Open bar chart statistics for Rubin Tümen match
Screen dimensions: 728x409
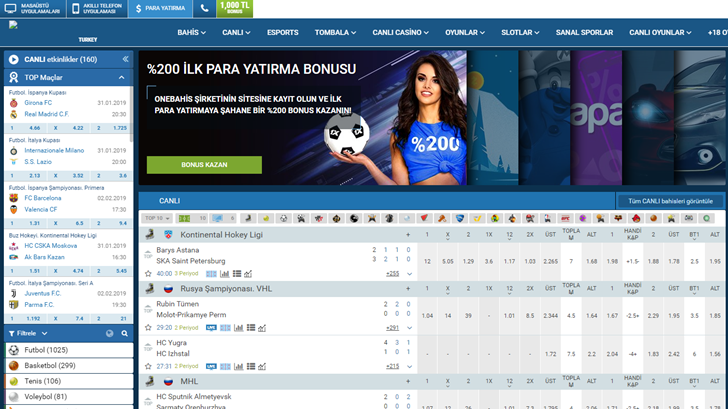click(238, 328)
